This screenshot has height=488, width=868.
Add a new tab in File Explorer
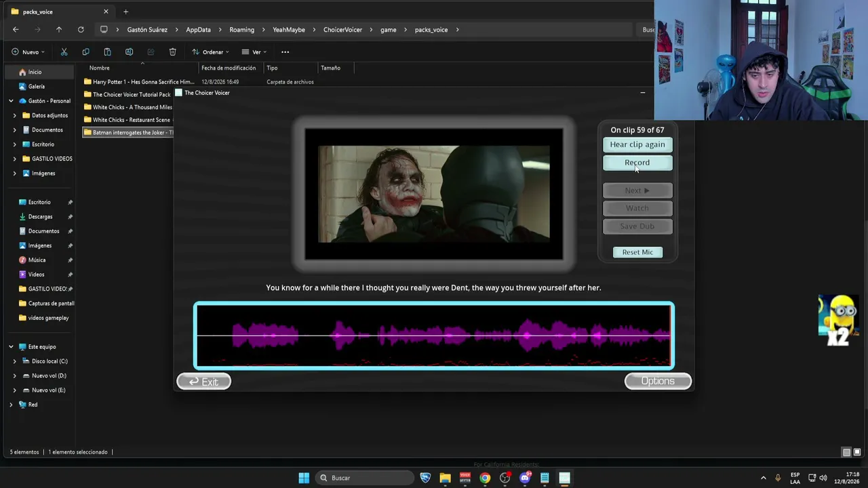coord(125,12)
